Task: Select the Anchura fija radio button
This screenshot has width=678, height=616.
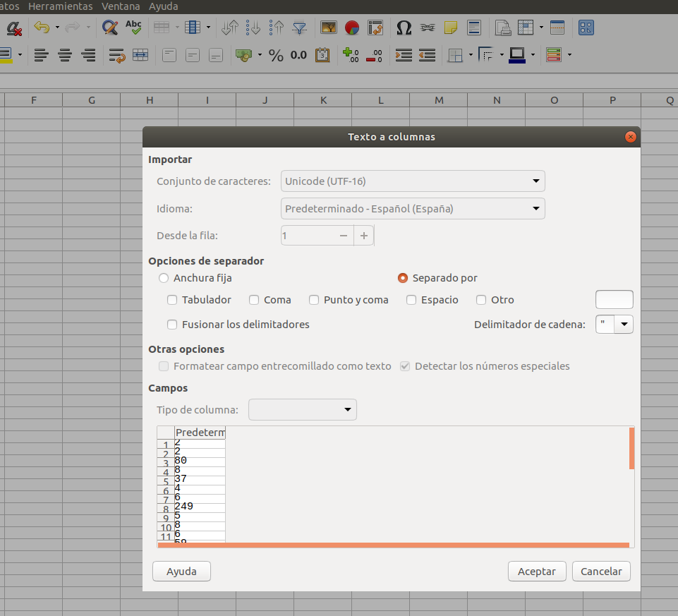Action: click(164, 278)
